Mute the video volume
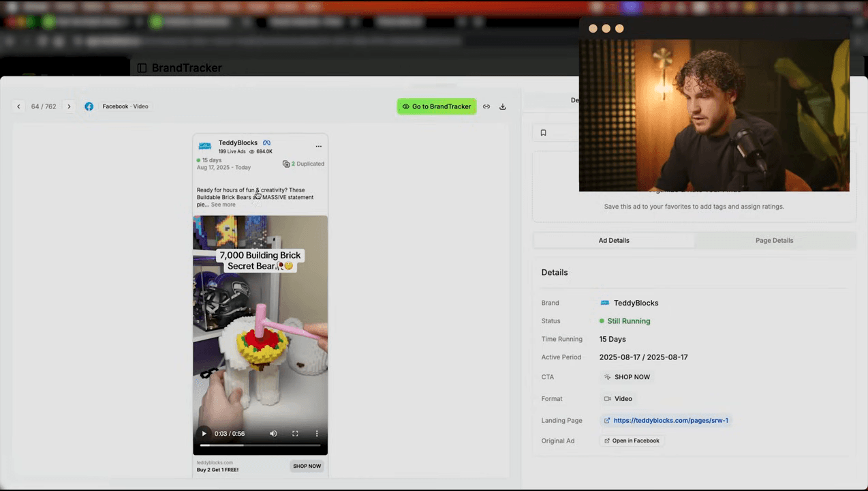Image resolution: width=868 pixels, height=491 pixels. tap(273, 434)
